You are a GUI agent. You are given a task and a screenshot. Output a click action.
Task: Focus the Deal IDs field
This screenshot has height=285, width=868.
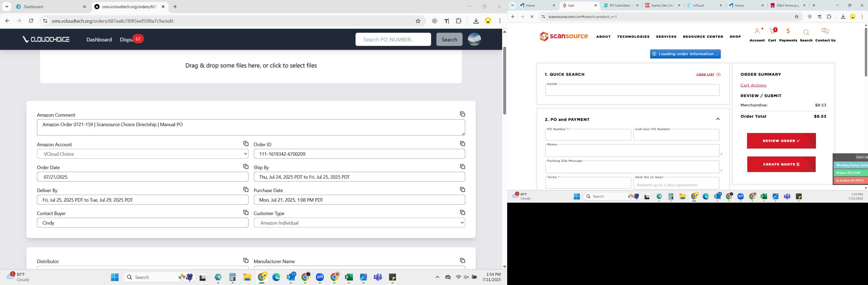tap(676, 183)
